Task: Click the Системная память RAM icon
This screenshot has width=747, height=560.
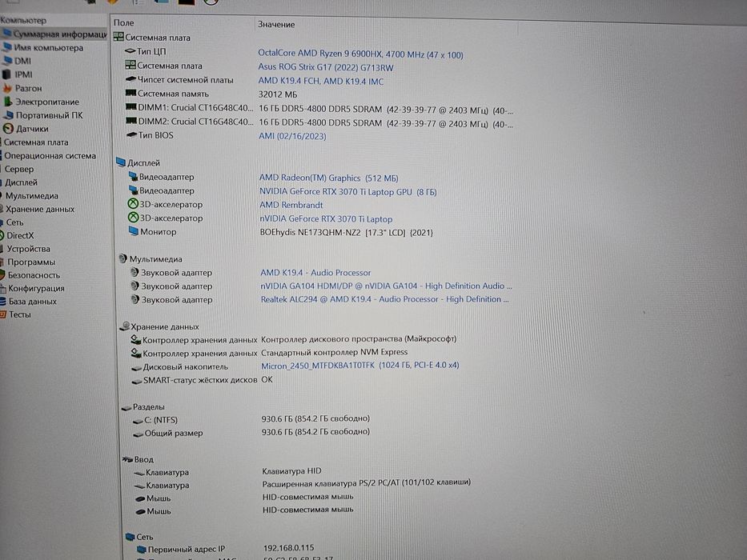Action: 131,93
